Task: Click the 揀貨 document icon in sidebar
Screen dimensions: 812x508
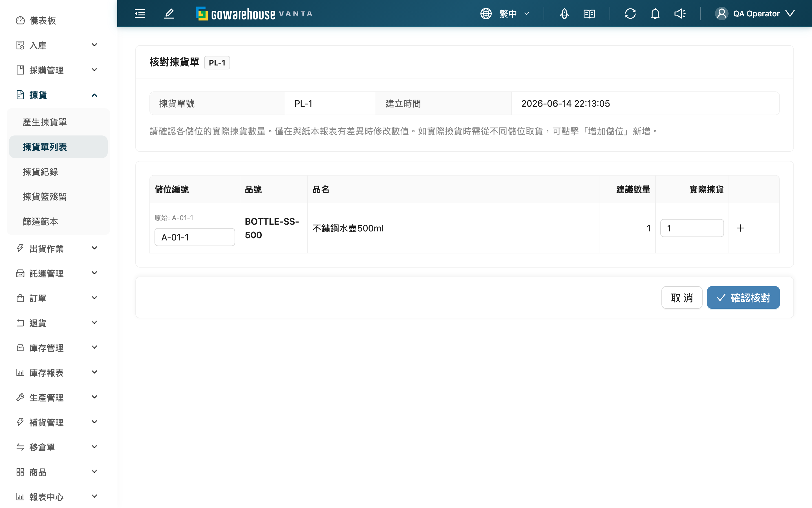Action: tap(20, 95)
